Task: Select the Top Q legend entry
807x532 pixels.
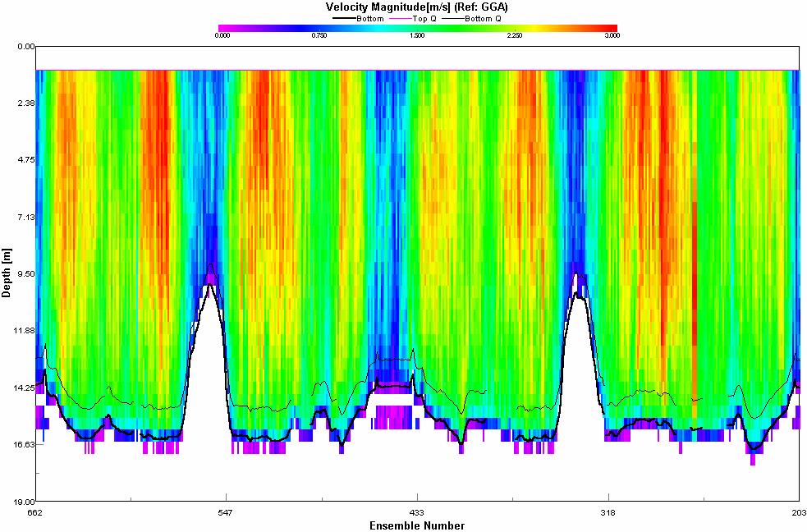Action: click(x=414, y=19)
